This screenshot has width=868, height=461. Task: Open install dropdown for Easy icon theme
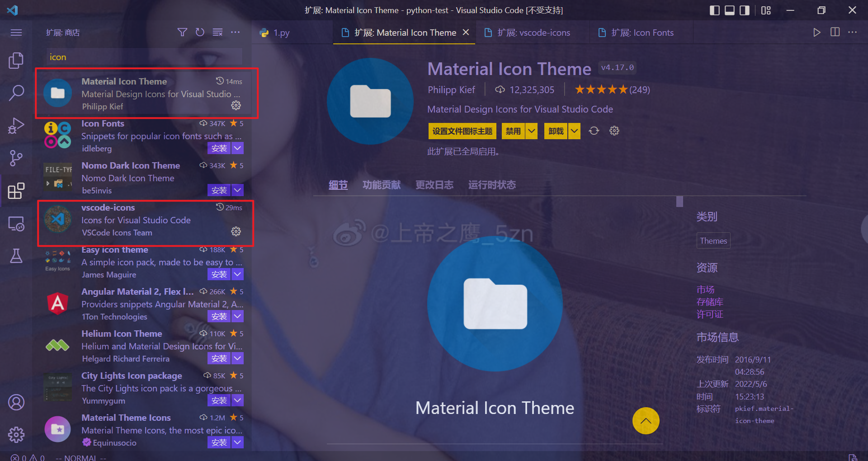click(x=237, y=274)
